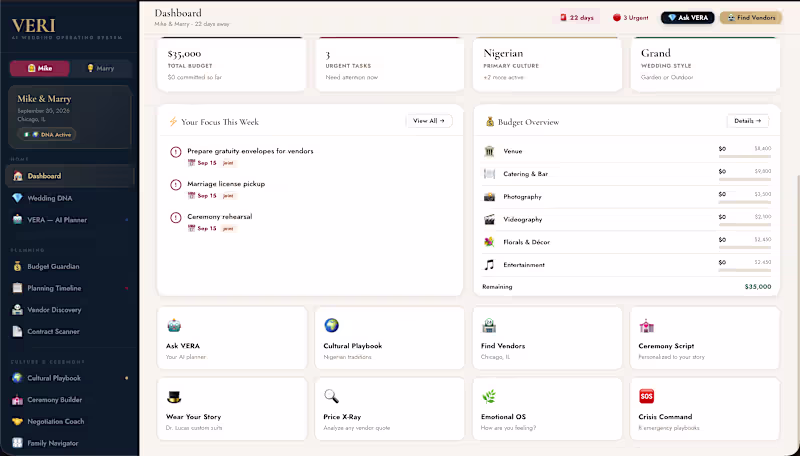Click the Ask VERA header button
800x456 pixels.
coord(688,17)
